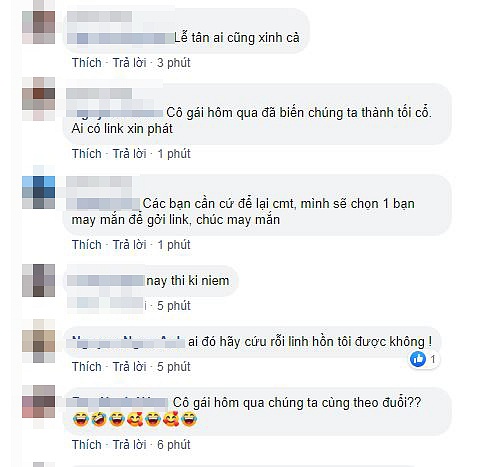This screenshot has height=467, width=477.
Task: Reply to the 'Lễ tân ai cũng xinh cả' comment
Action: coord(129,63)
